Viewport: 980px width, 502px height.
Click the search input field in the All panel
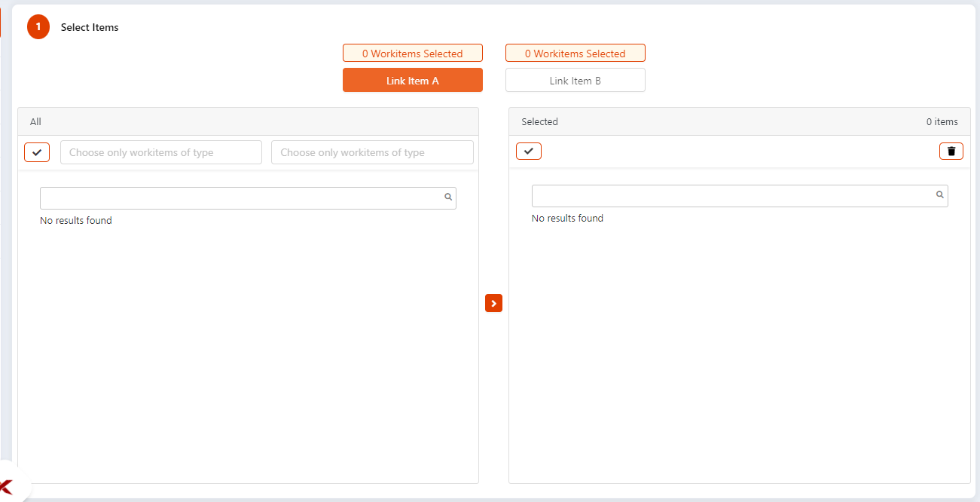pos(241,197)
